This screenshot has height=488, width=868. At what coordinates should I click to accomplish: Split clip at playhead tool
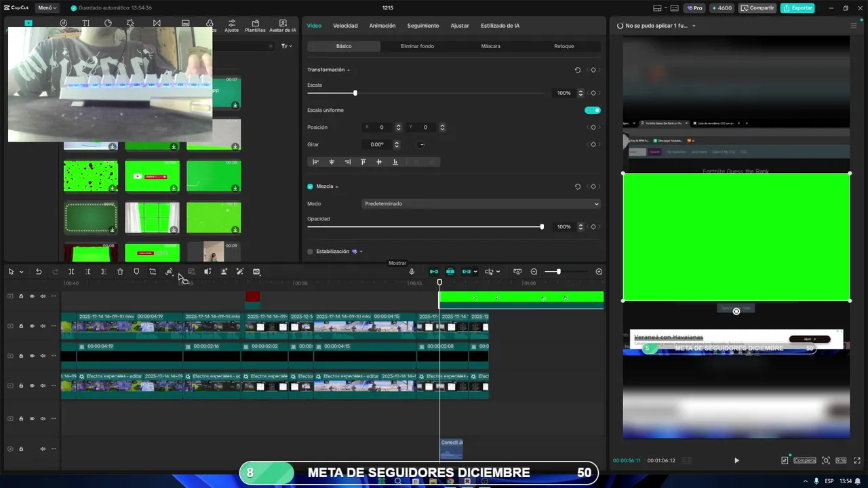pos(71,272)
